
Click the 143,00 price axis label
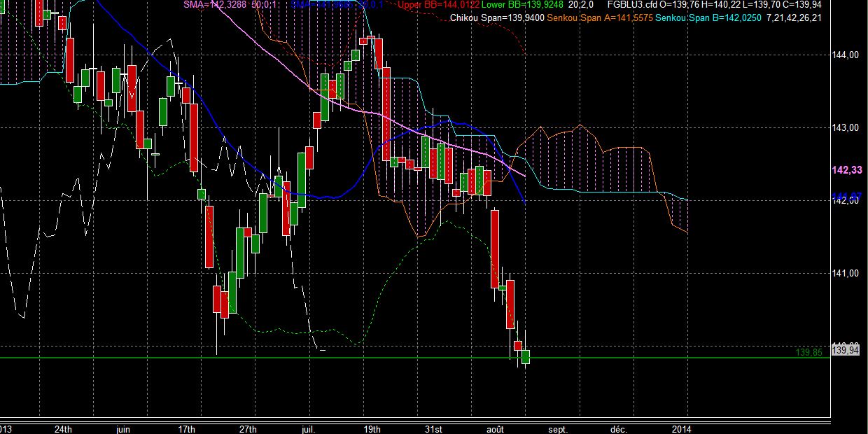coord(844,127)
